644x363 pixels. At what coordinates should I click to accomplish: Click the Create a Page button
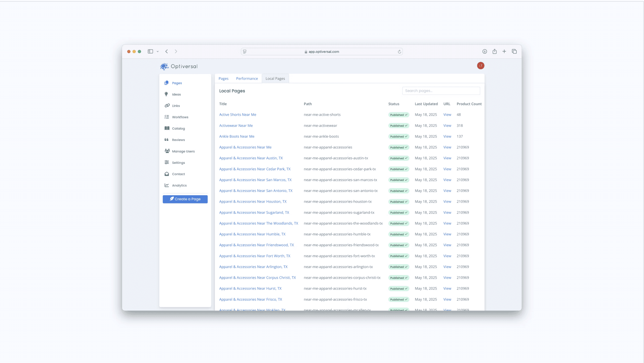click(185, 199)
